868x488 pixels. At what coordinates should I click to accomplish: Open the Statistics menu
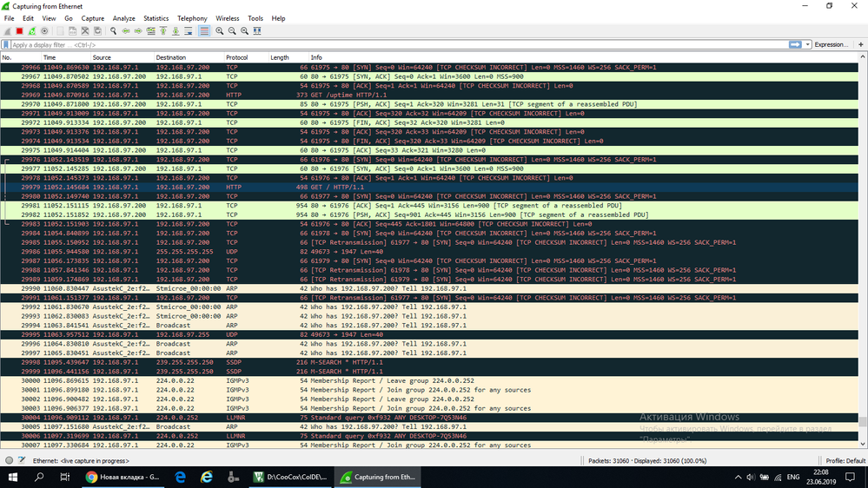point(156,18)
